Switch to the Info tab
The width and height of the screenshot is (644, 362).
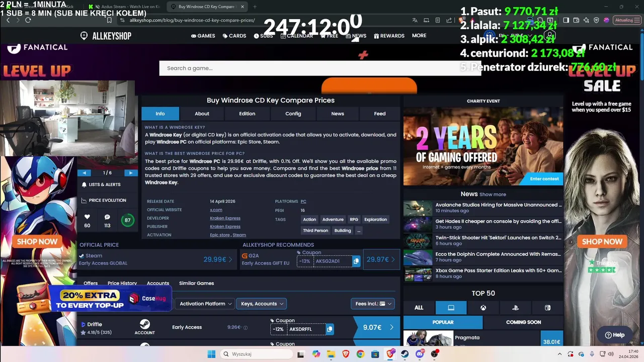[160, 114]
